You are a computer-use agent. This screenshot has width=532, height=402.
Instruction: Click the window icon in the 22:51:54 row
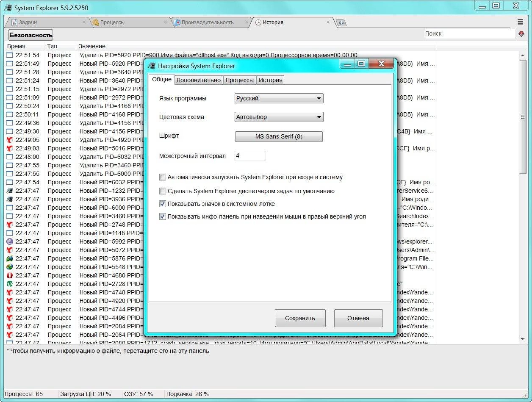pyautogui.click(x=10, y=55)
